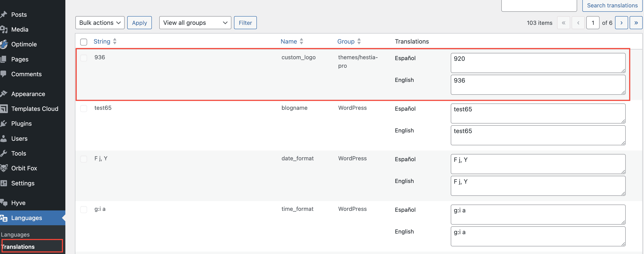Click the Users person icon
The image size is (644, 254).
tap(3, 139)
